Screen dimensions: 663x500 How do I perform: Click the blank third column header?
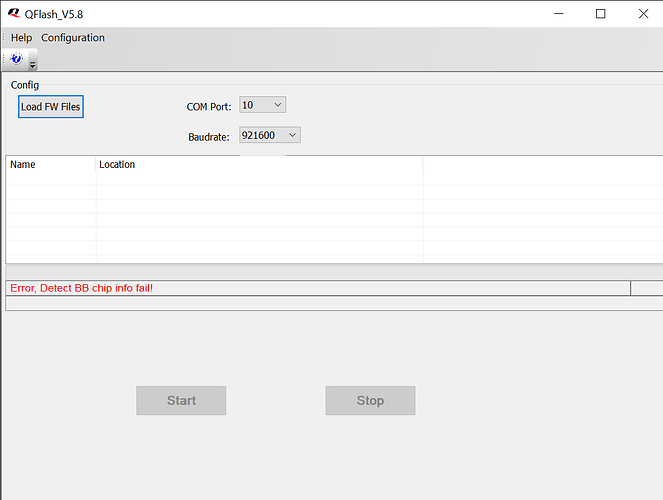click(x=541, y=165)
